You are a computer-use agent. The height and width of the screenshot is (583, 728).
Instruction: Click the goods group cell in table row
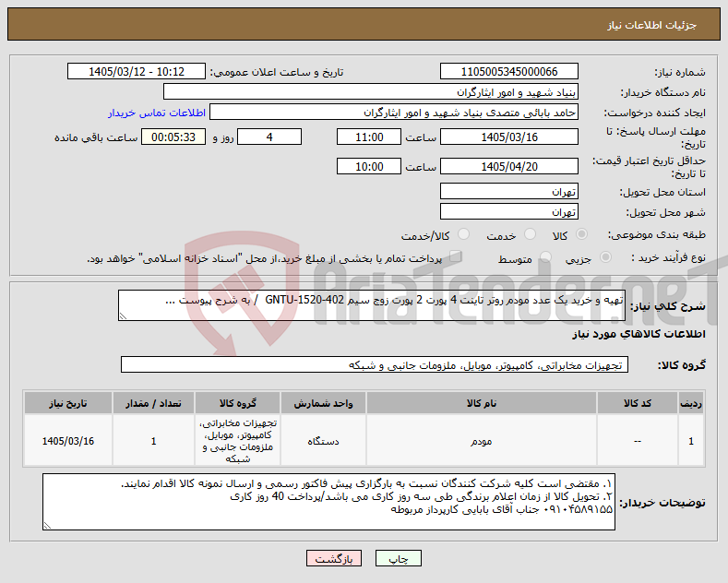(x=237, y=441)
